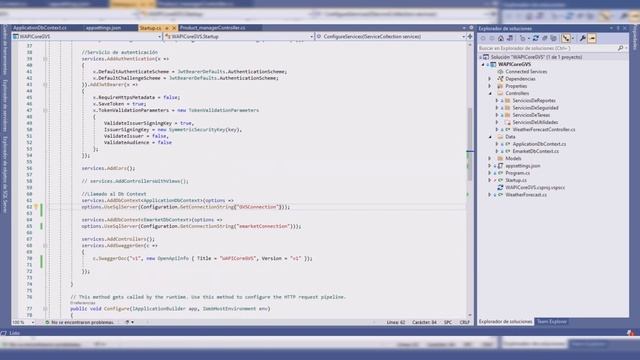Click the lightbulb quick action on line 62
Image resolution: width=640 pixels, height=360 pixels.
pos(36,207)
